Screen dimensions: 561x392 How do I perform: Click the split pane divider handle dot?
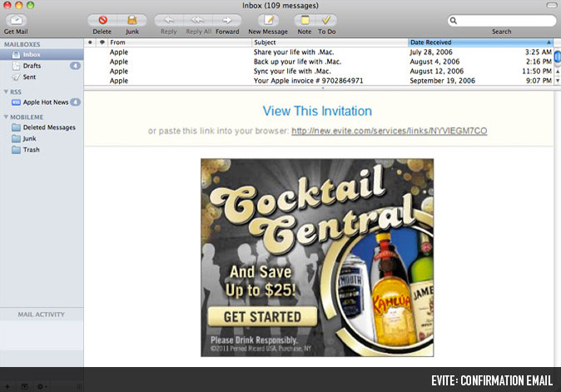pos(323,87)
